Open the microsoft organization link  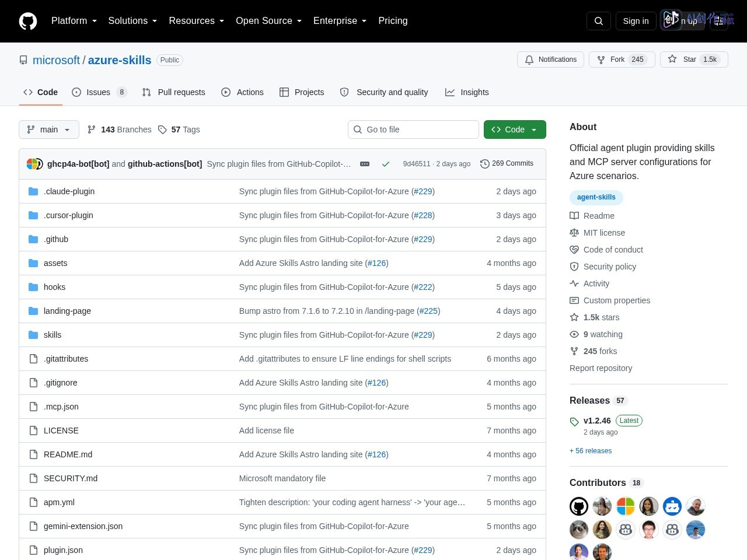(x=56, y=60)
